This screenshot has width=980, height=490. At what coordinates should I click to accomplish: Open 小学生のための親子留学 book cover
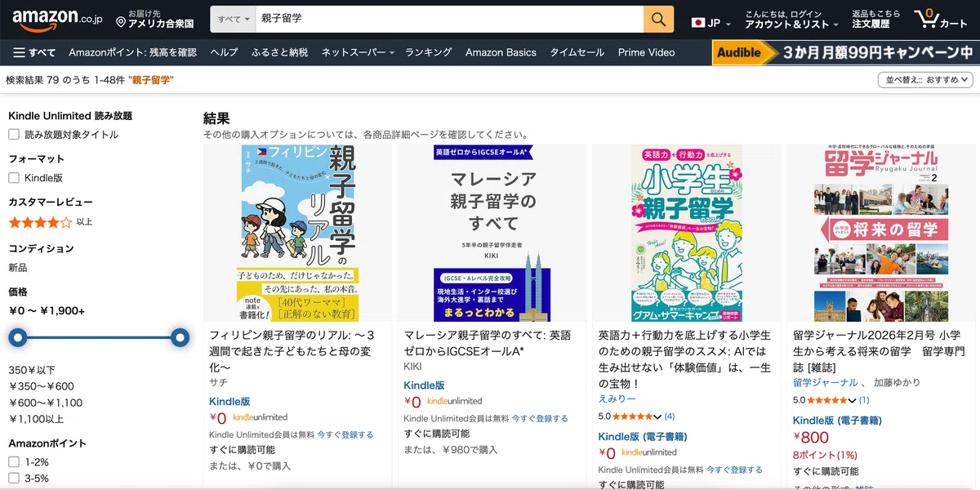pyautogui.click(x=686, y=234)
